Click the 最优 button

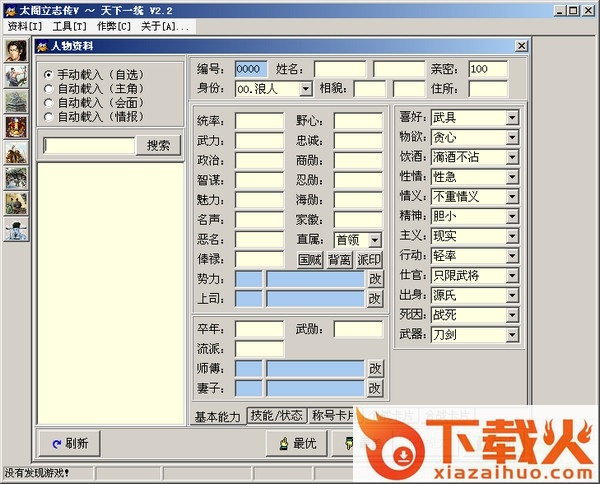(x=297, y=443)
